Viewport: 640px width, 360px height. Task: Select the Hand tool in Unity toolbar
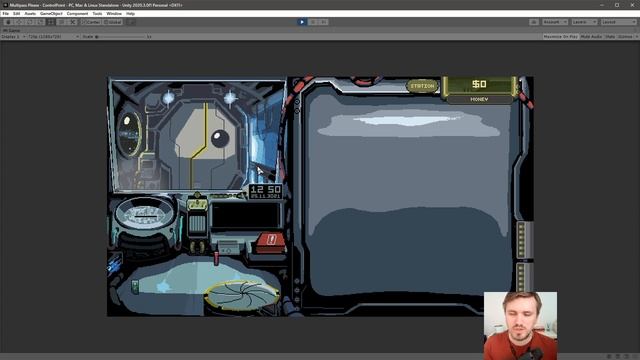[8, 22]
